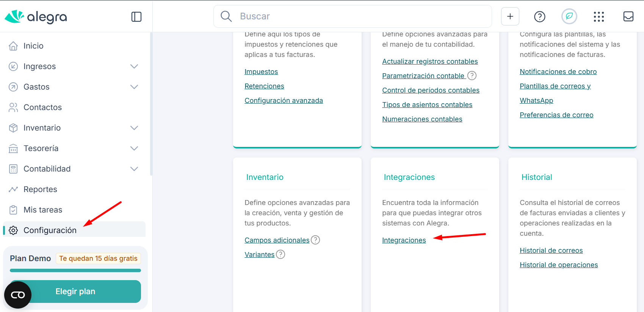
Task: Go to Reportes in the sidebar
Action: 40,189
